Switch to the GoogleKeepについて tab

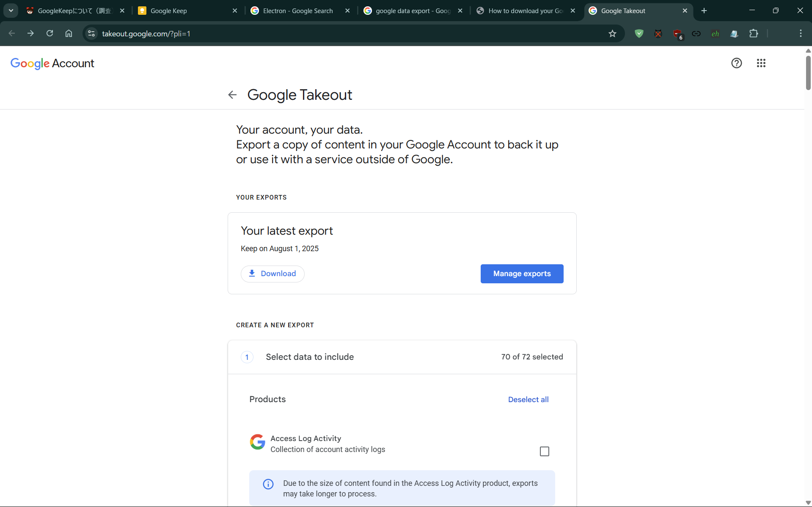pyautogui.click(x=75, y=11)
